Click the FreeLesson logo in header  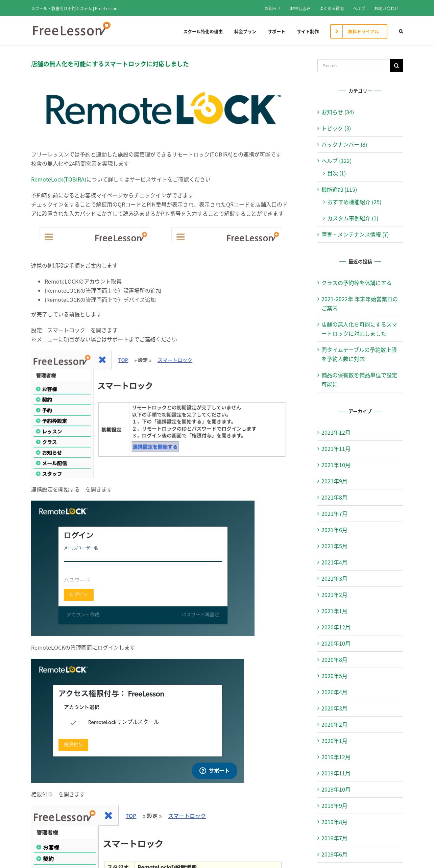point(71,29)
